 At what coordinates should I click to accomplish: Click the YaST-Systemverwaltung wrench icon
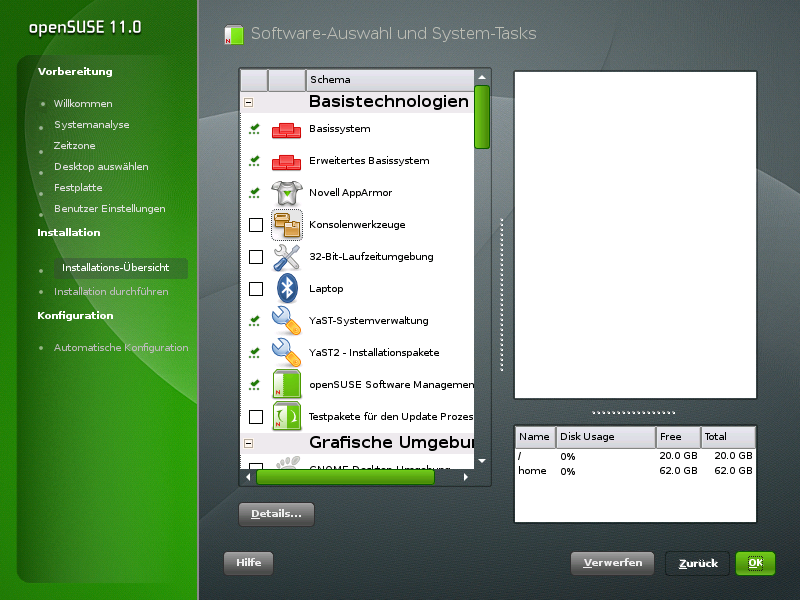[x=287, y=321]
